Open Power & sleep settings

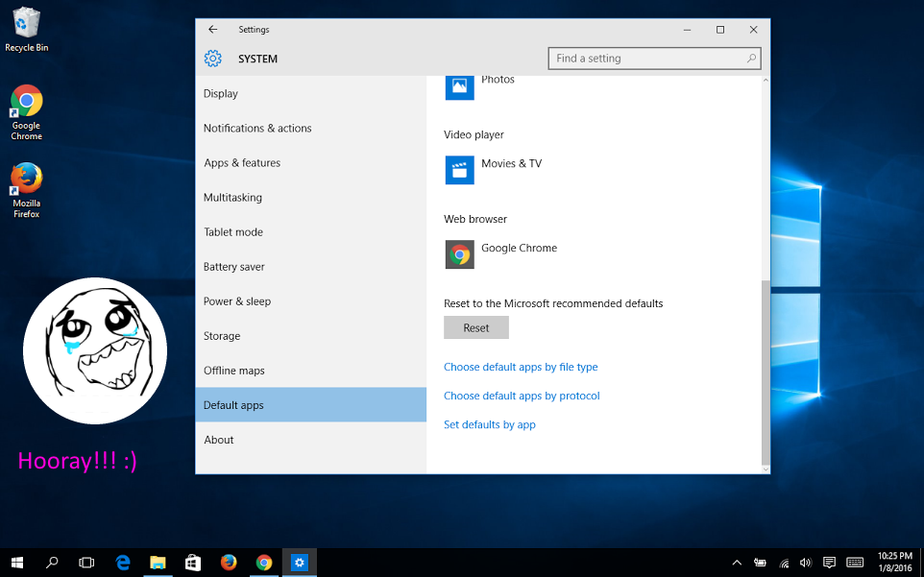point(310,301)
